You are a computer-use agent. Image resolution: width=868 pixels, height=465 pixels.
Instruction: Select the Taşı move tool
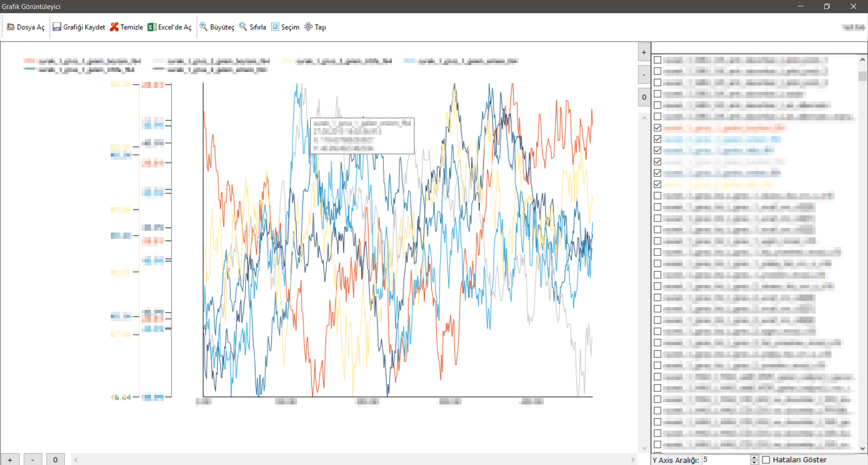(x=315, y=27)
